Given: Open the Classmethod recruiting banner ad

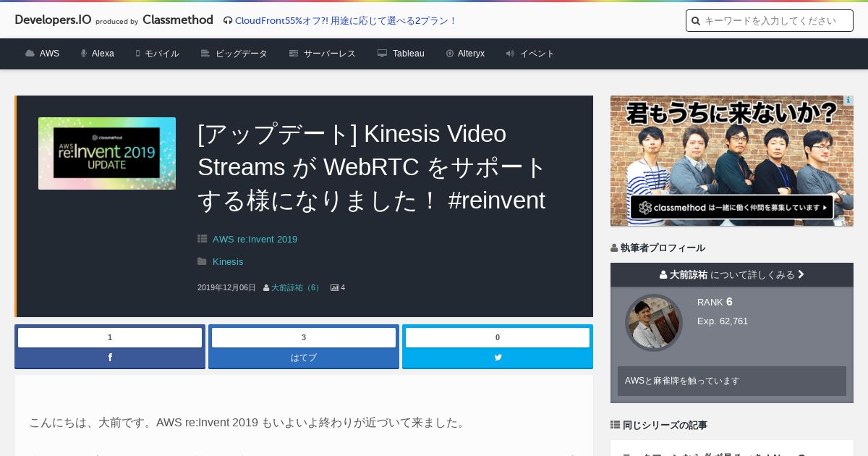Looking at the screenshot, I should 732,161.
